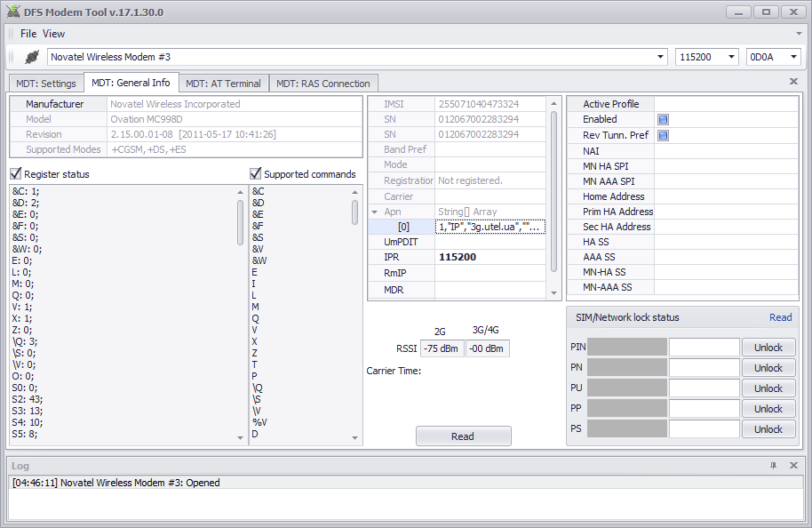Toggle the Enabled profile checkbox
This screenshot has height=528, width=812.
[x=663, y=120]
